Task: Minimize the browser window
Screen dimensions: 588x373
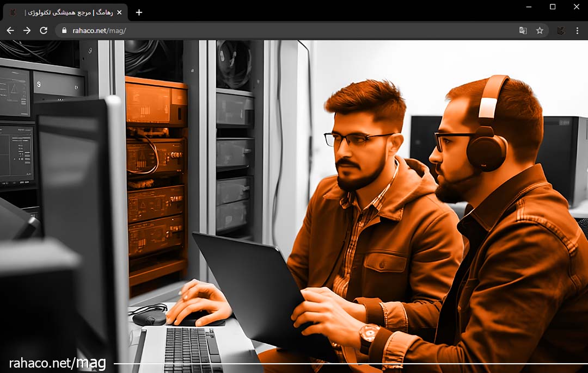Action: [x=529, y=7]
